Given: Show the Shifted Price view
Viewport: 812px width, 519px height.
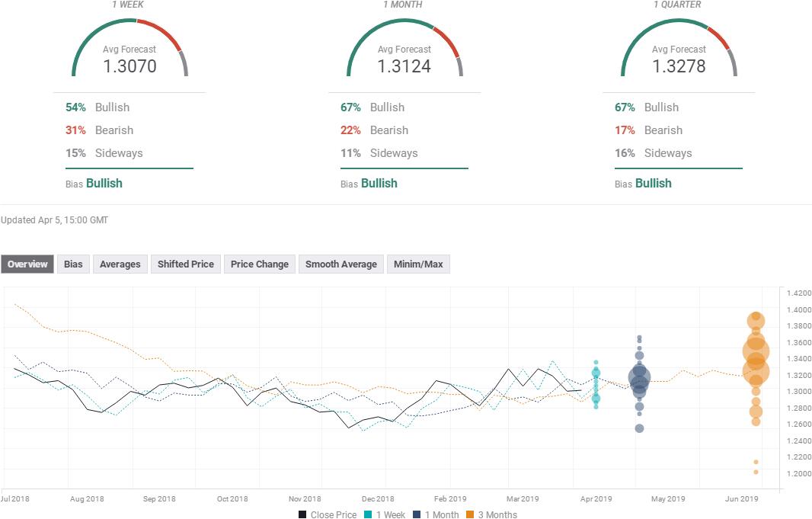Looking at the screenshot, I should pos(185,264).
